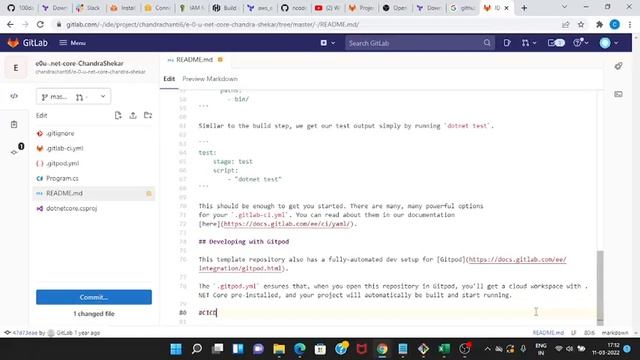
Task: Open File Explorer from the taskbar
Action: (x=279, y=349)
